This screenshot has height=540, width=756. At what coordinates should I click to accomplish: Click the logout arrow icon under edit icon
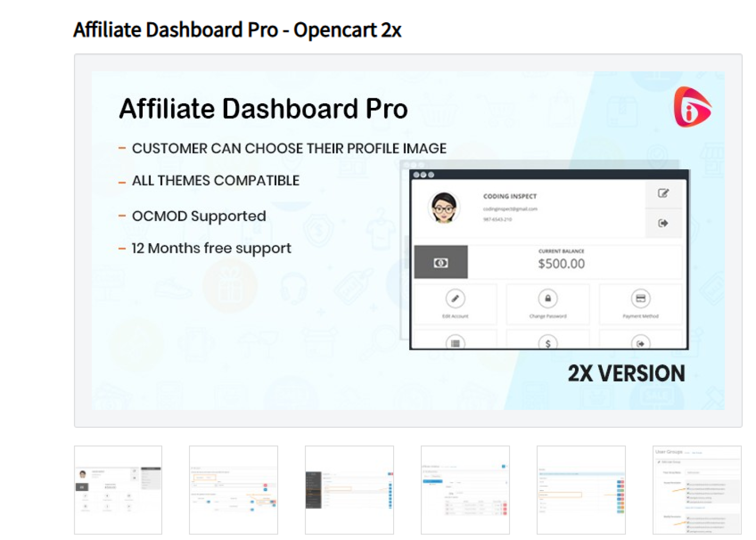tap(663, 223)
